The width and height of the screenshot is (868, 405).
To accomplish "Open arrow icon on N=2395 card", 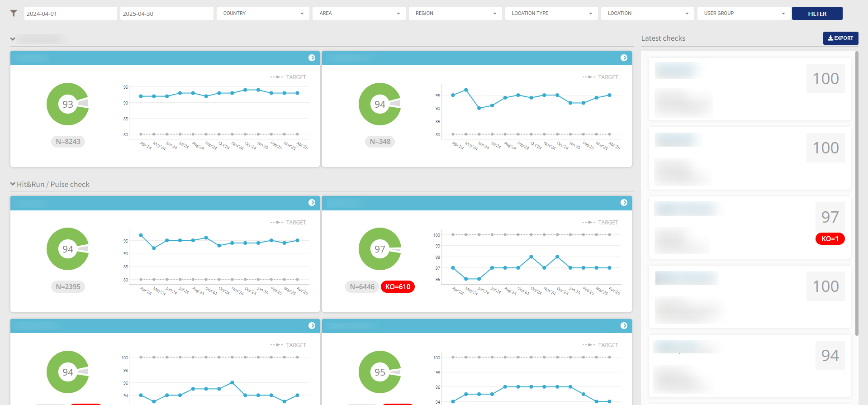I will [x=312, y=202].
